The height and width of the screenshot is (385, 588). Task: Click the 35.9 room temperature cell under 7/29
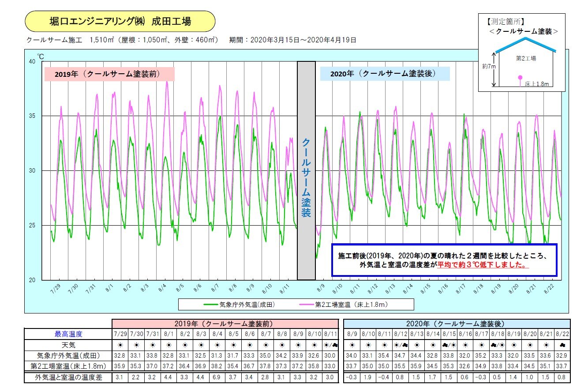(x=120, y=366)
